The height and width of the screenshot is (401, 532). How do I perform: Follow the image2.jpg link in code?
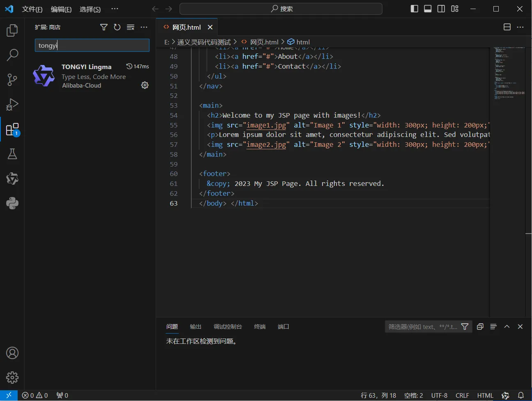266,144
